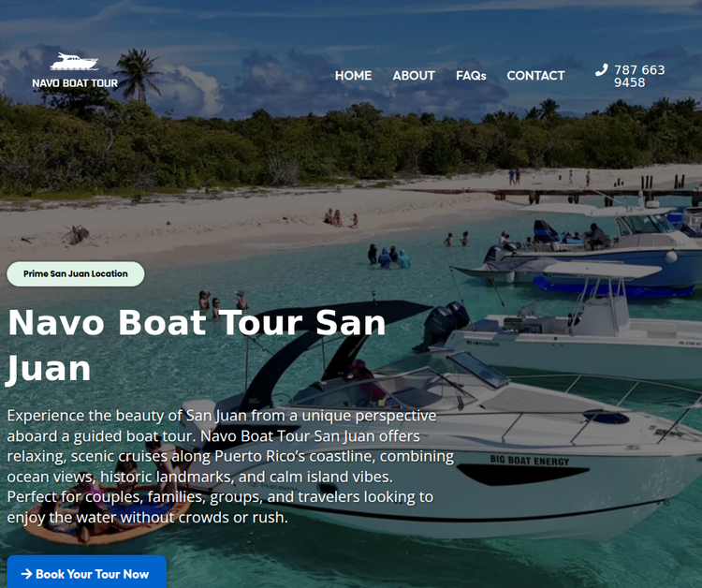The height and width of the screenshot is (588, 702).
Task: Navigate to the FAQs page
Action: click(471, 76)
